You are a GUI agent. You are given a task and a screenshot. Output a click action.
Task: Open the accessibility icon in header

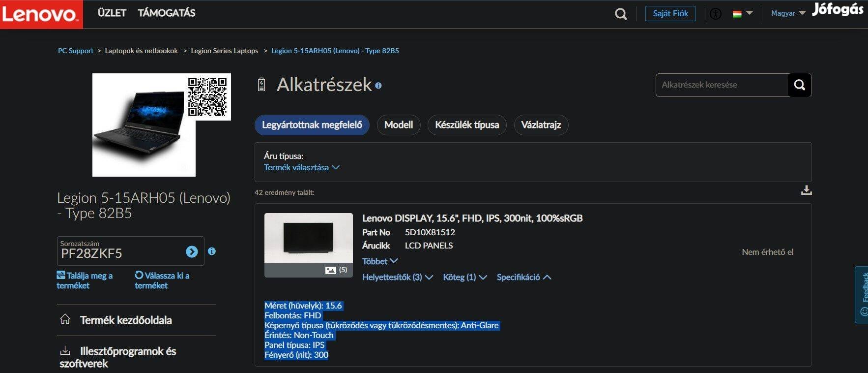pyautogui.click(x=716, y=14)
